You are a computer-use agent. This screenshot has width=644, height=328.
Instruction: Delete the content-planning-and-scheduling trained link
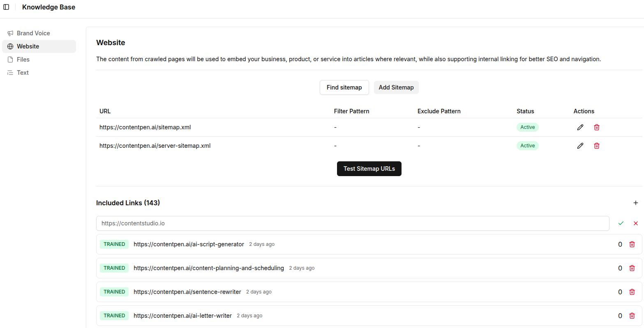tap(632, 268)
